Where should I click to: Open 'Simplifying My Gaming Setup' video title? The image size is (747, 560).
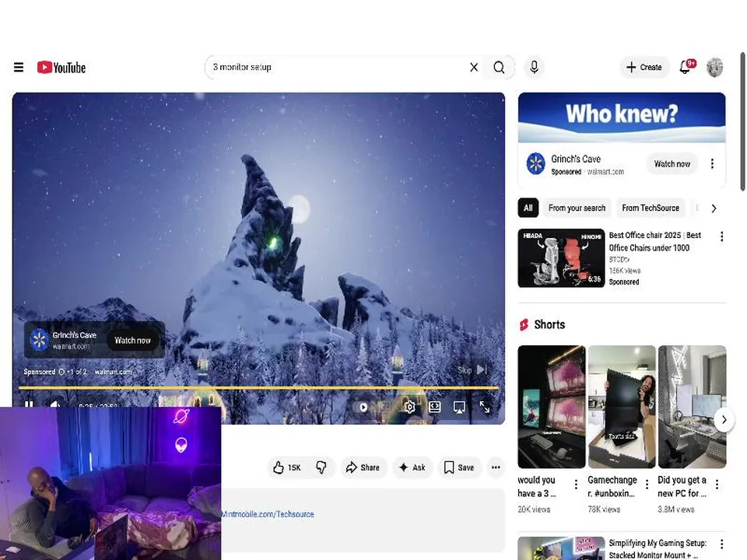[658, 549]
